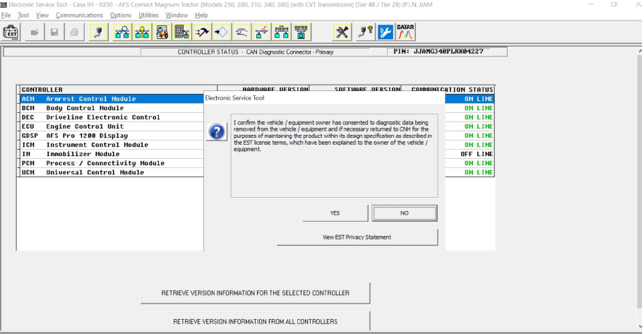Open the Tool menu
The image size is (644, 334).
tap(23, 16)
